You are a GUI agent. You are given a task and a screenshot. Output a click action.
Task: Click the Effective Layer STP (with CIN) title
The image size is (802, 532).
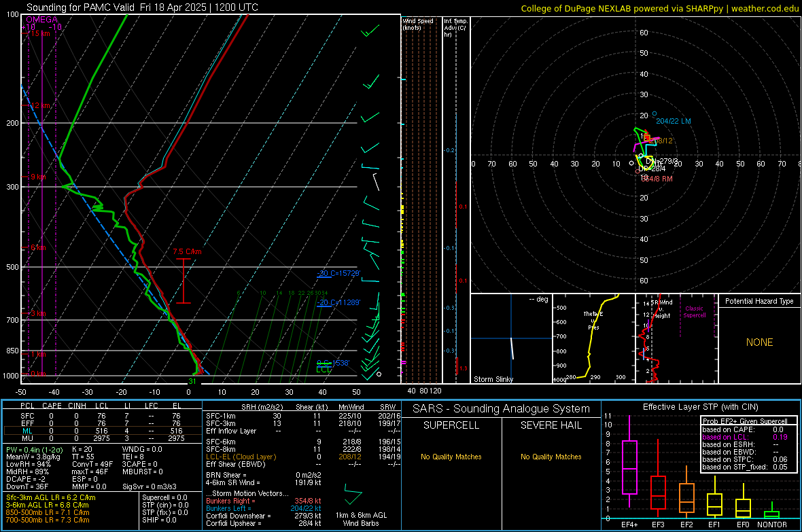pos(700,407)
